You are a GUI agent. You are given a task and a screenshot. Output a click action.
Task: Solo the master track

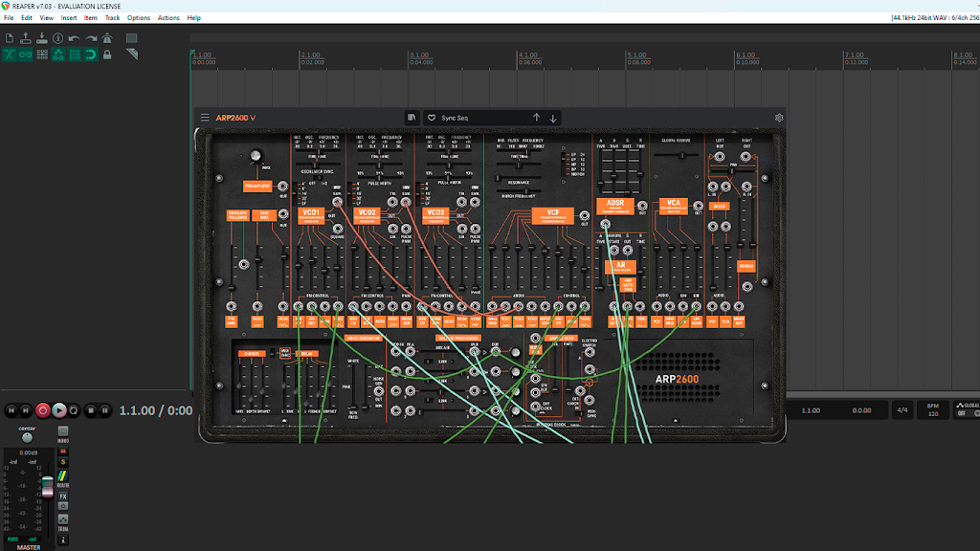[63, 462]
